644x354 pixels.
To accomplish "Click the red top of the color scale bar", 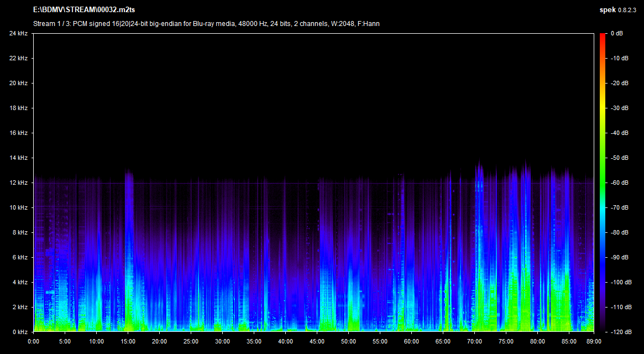I will pyautogui.click(x=603, y=36).
